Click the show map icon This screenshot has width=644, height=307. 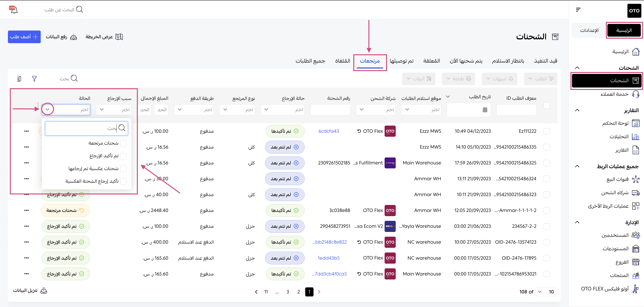(x=119, y=37)
